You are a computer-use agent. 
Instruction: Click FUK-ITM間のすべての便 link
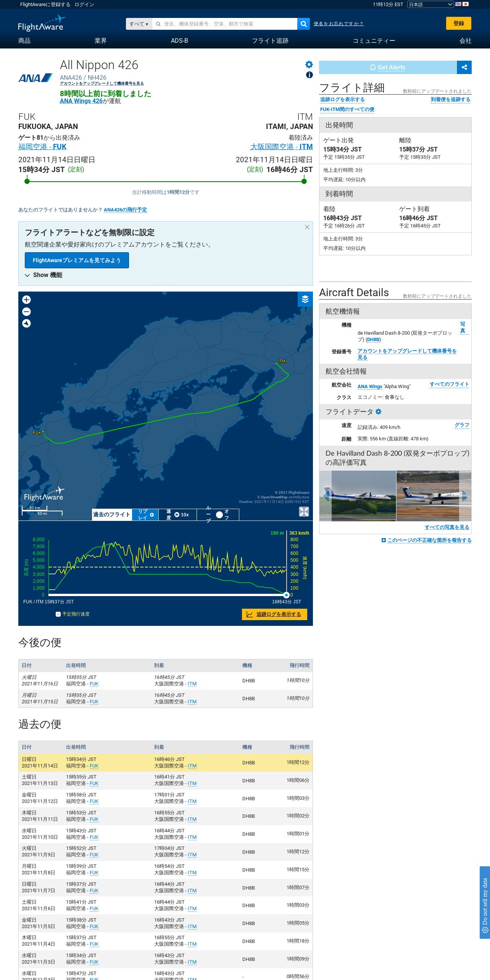point(347,110)
